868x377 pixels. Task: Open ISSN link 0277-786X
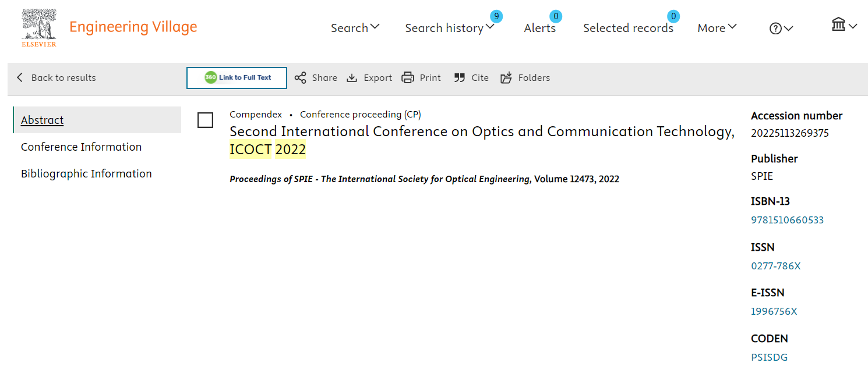click(776, 266)
